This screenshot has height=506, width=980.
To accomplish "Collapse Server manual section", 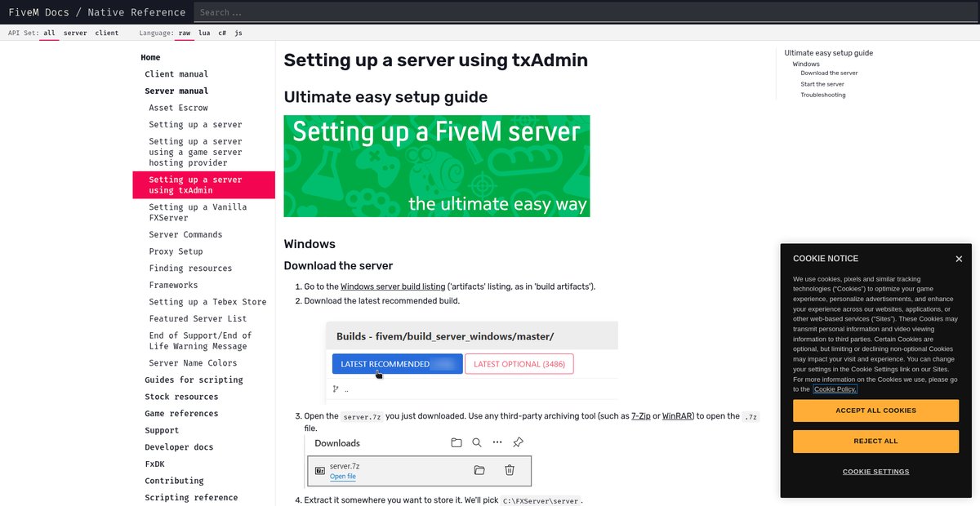I will 176,91.
